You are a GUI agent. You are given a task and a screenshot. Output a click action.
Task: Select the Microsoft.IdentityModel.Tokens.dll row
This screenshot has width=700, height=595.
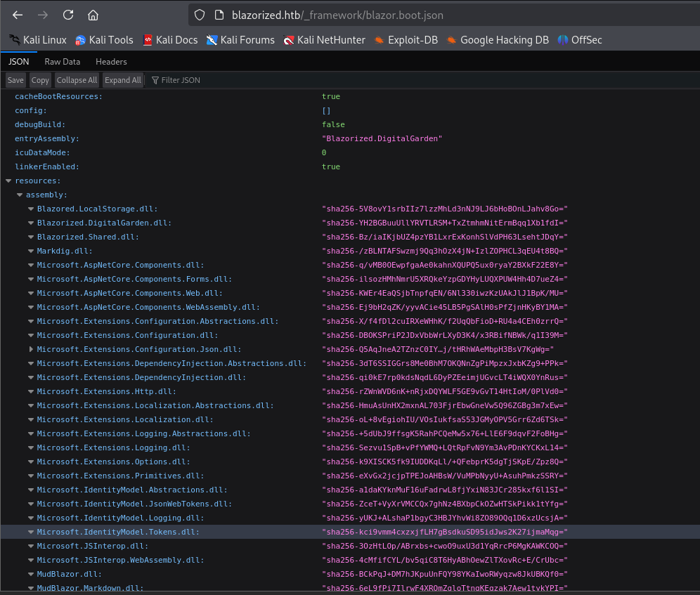(118, 532)
